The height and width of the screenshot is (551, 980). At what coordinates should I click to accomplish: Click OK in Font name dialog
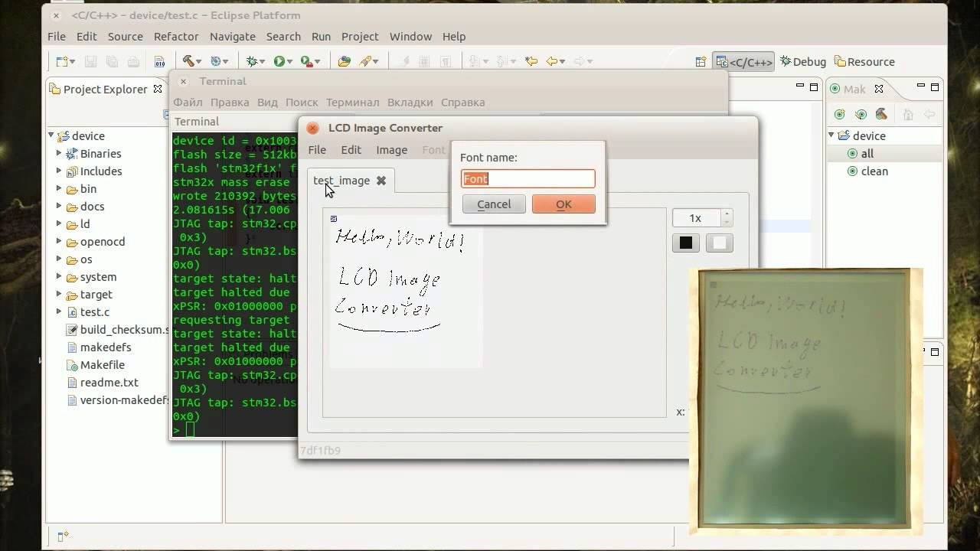pos(563,204)
